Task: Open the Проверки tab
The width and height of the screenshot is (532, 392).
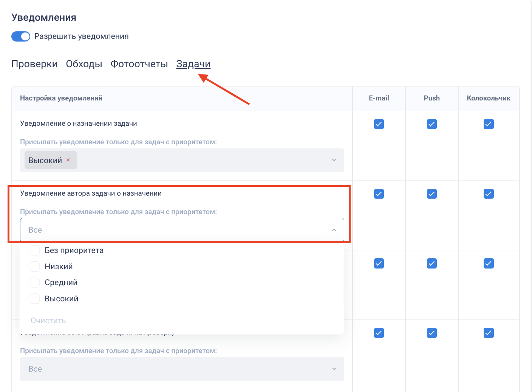Action: [x=34, y=64]
